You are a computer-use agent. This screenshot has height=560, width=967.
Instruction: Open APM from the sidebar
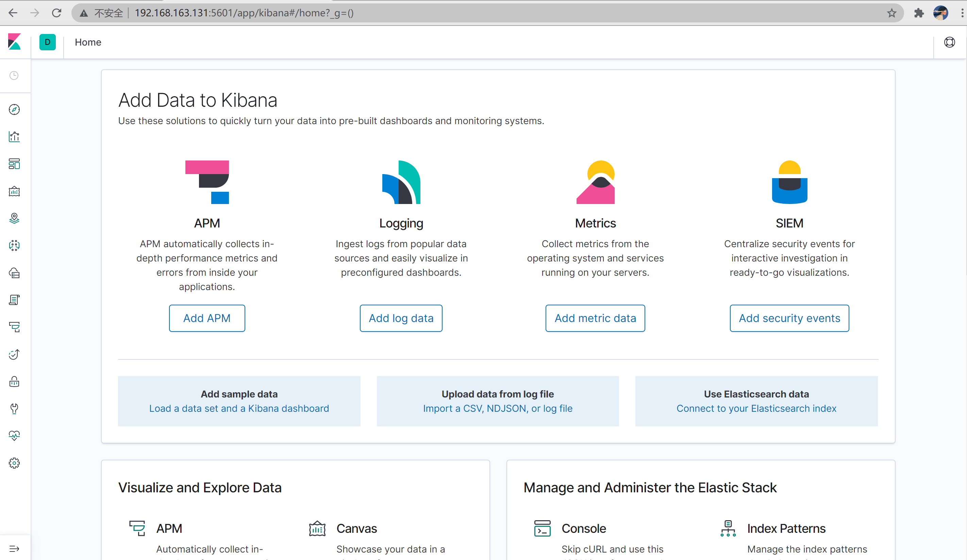coord(14,327)
